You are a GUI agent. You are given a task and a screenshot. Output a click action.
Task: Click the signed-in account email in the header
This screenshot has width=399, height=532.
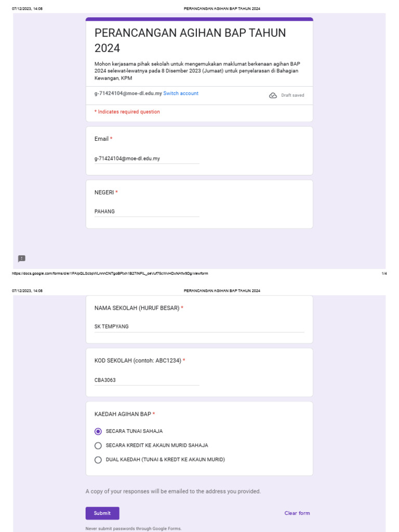[x=128, y=94]
